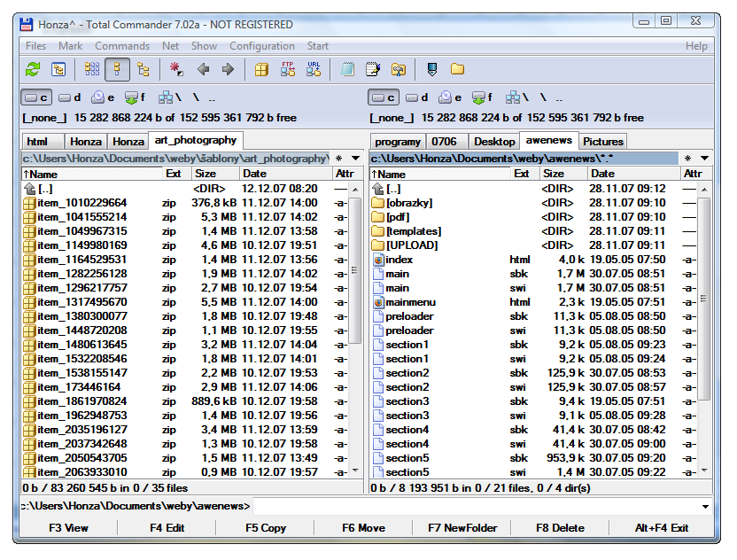Select CD drive e in right panel
The image size is (737, 560).
click(x=450, y=97)
